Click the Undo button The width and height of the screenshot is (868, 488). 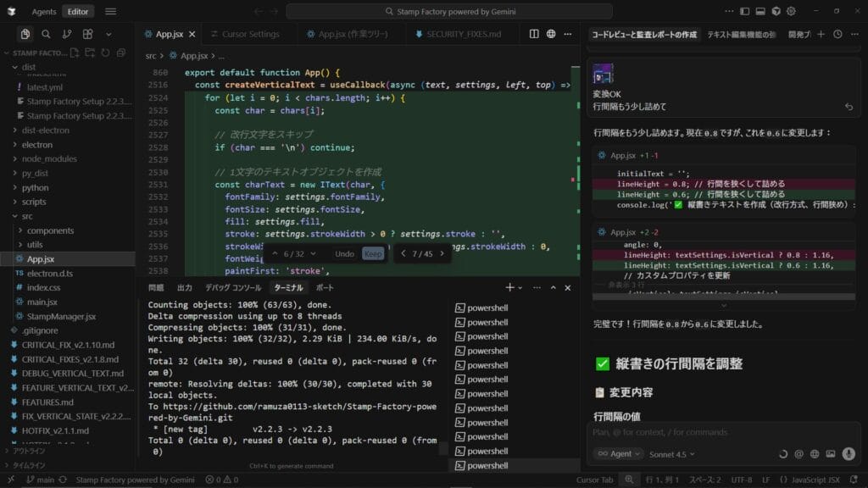tap(344, 253)
